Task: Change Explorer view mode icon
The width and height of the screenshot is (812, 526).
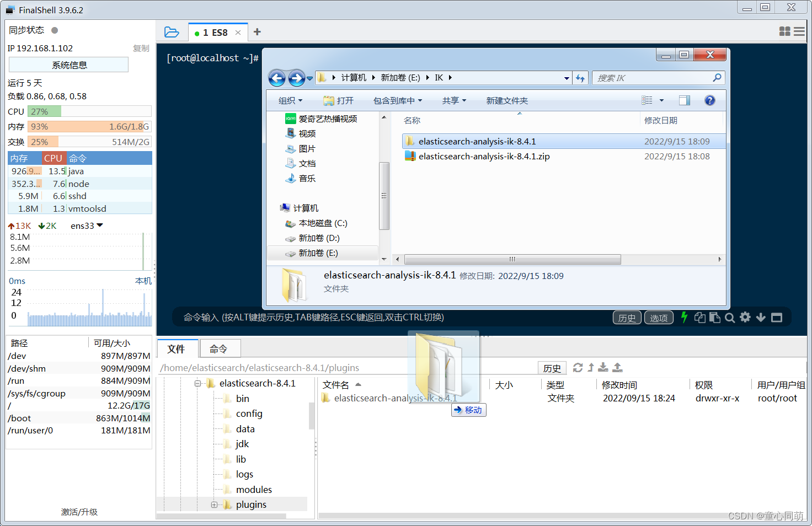Action: click(x=647, y=100)
